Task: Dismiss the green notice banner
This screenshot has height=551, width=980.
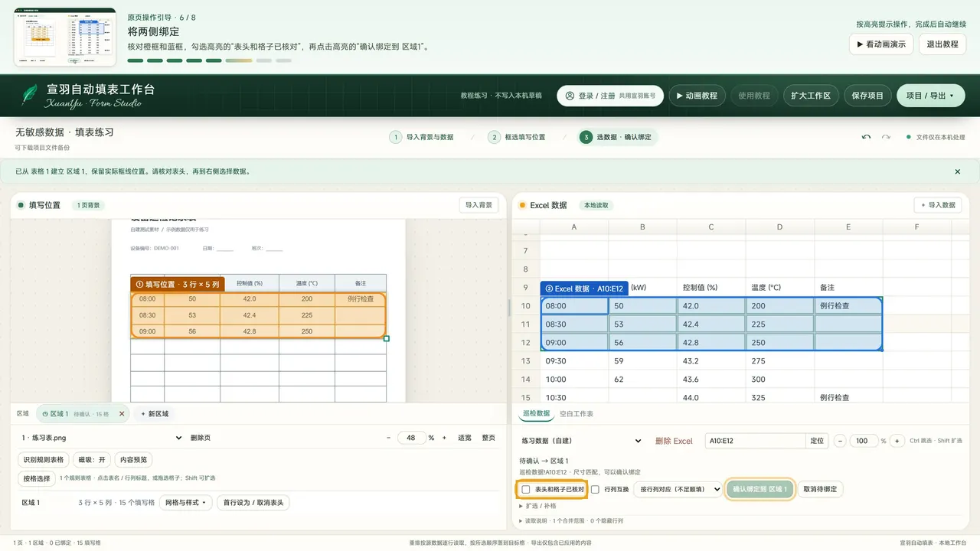Action: (x=957, y=172)
